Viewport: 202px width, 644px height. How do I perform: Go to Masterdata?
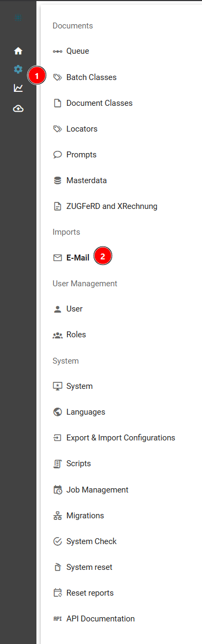pyautogui.click(x=86, y=180)
